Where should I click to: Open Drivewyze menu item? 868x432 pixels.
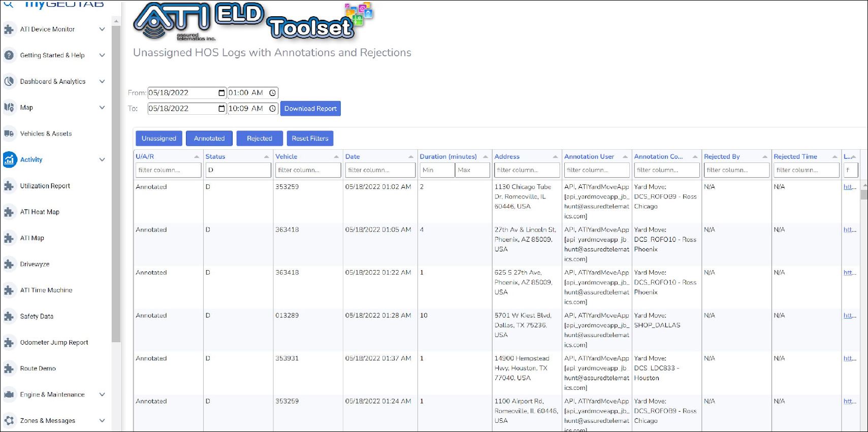pos(35,264)
